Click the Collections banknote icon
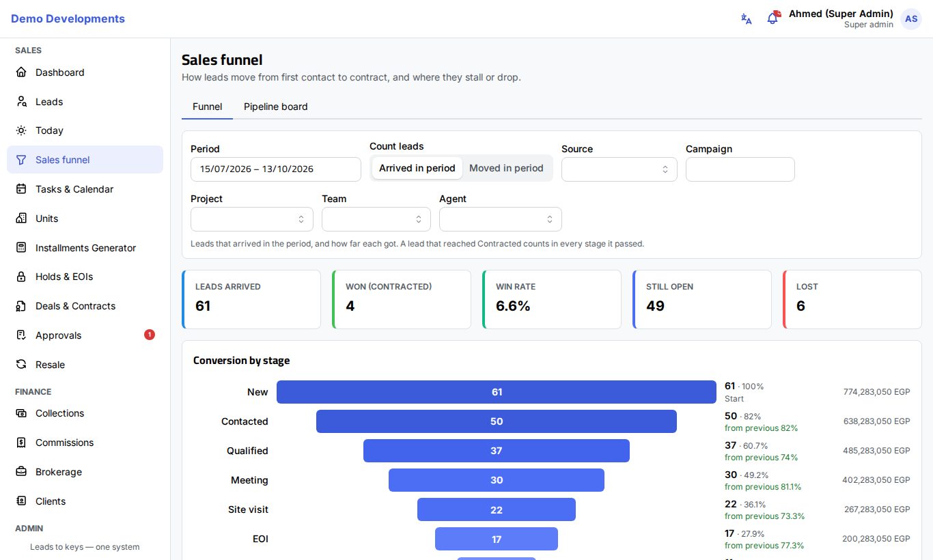 click(x=21, y=413)
